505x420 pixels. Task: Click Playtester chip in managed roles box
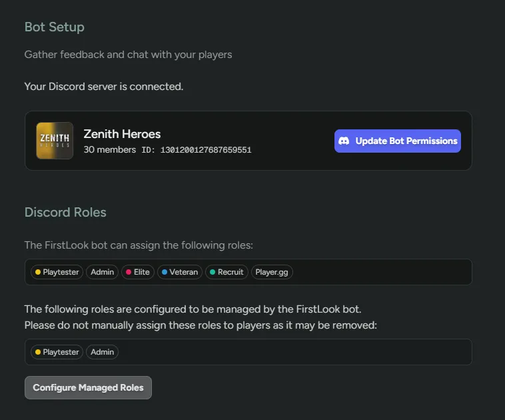(57, 352)
